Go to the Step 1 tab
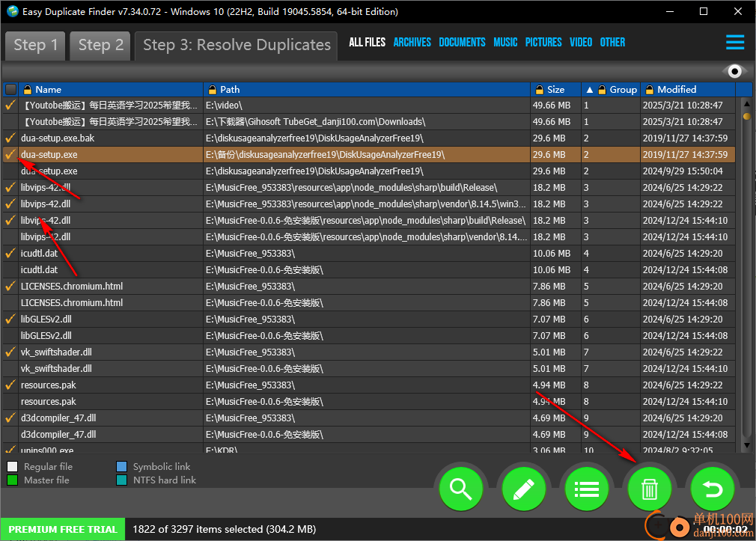 pyautogui.click(x=35, y=46)
